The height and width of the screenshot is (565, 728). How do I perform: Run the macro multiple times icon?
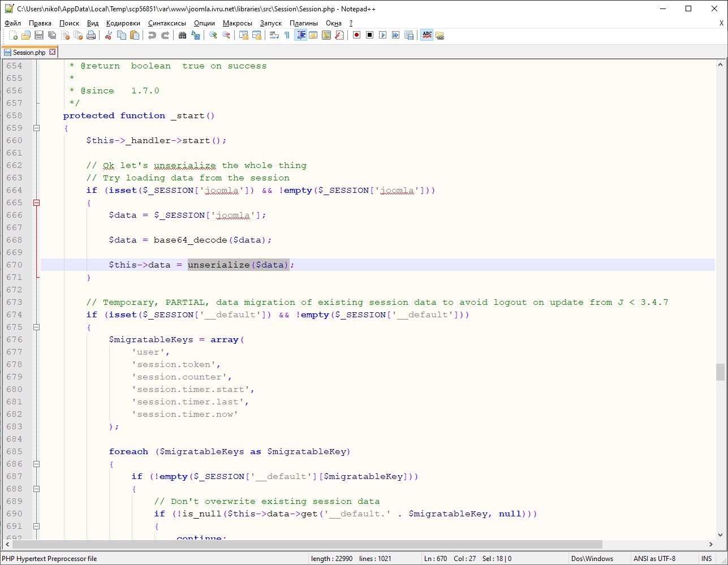396,36
